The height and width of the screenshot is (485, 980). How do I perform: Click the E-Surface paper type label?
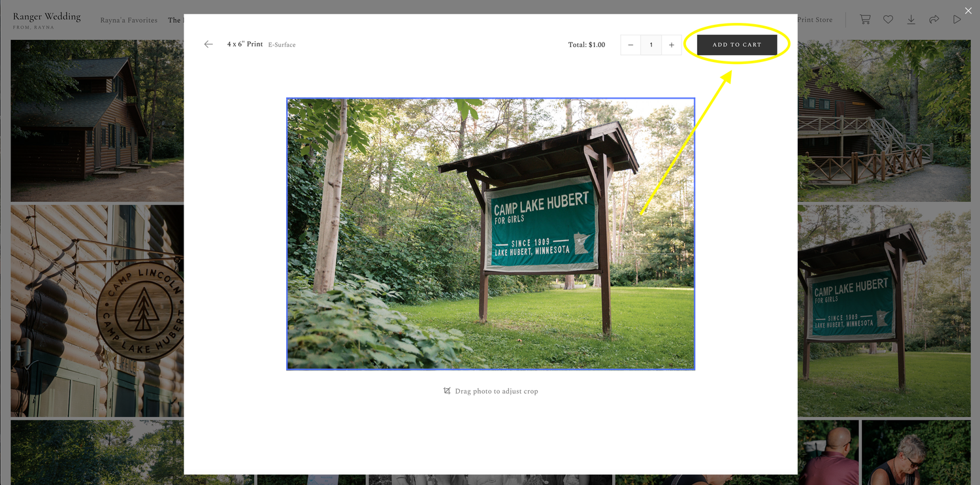point(282,45)
